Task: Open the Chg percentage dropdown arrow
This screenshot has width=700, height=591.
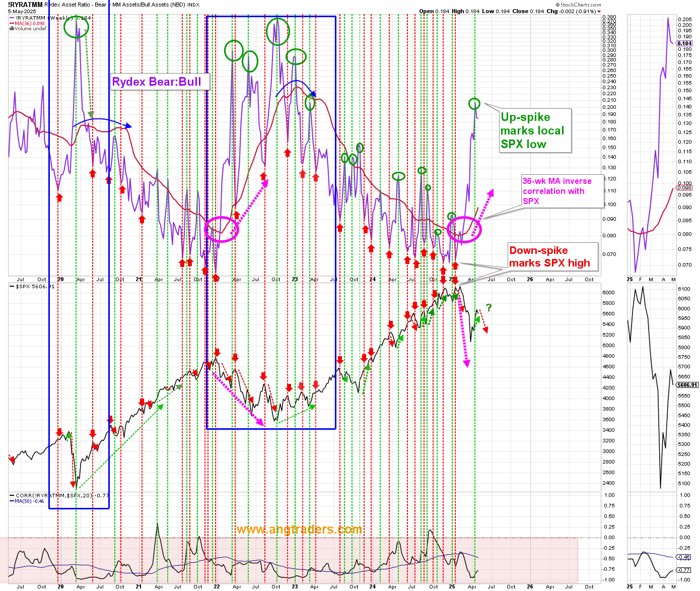Action: pos(599,11)
